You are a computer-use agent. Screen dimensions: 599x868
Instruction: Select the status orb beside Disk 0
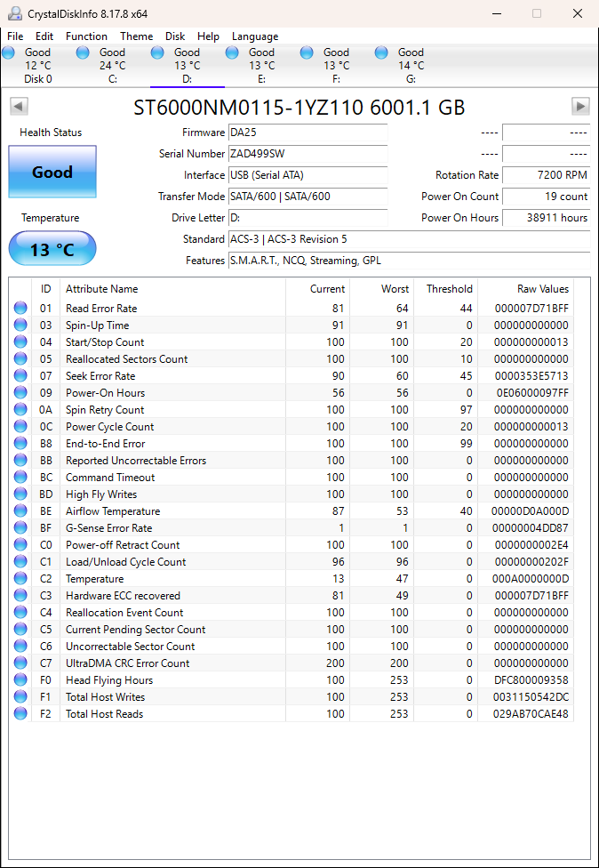click(x=9, y=53)
